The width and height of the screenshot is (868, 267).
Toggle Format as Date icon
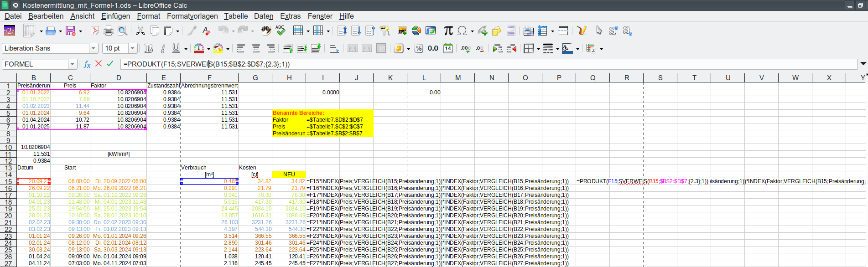[448, 48]
